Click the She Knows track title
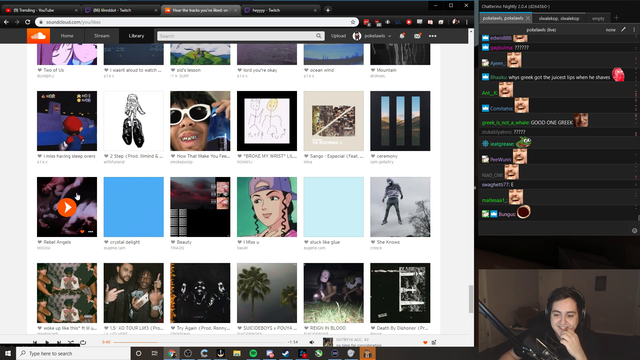 pos(388,242)
